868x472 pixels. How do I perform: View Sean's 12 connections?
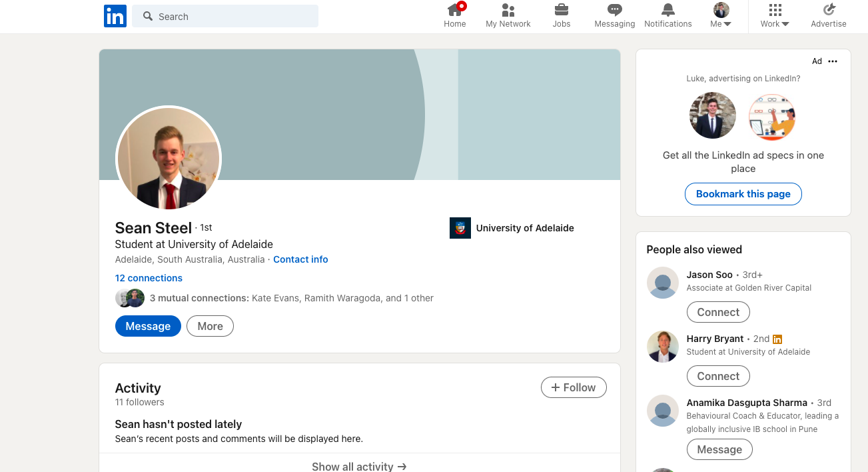(149, 277)
